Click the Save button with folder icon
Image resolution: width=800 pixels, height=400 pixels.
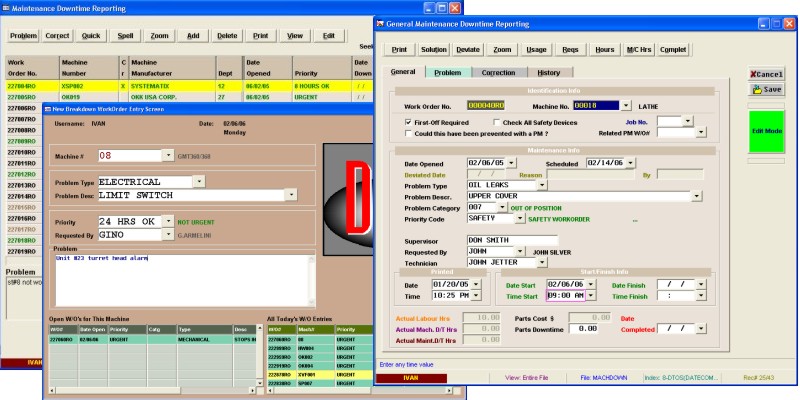(766, 89)
